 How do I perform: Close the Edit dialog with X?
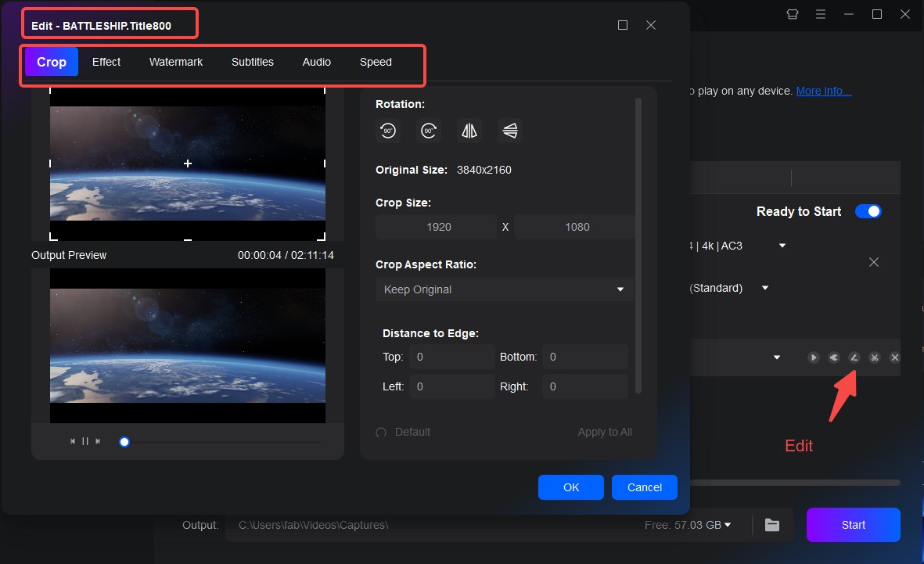pyautogui.click(x=651, y=25)
